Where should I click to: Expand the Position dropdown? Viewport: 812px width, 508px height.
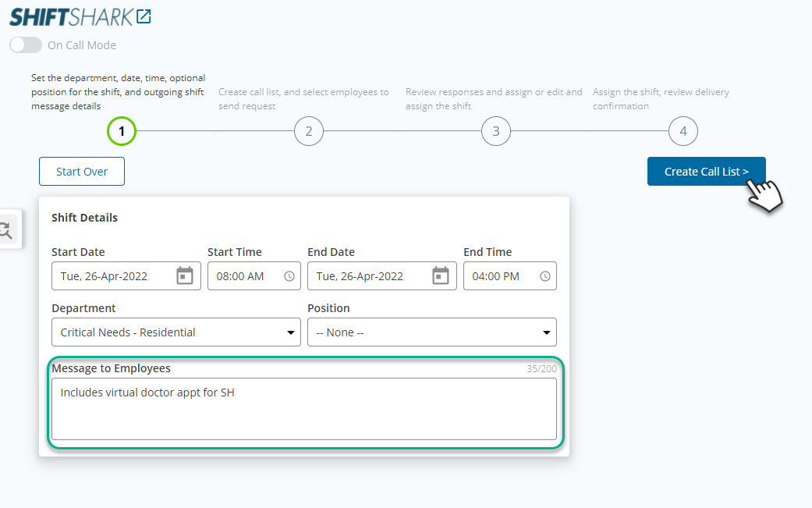(432, 332)
